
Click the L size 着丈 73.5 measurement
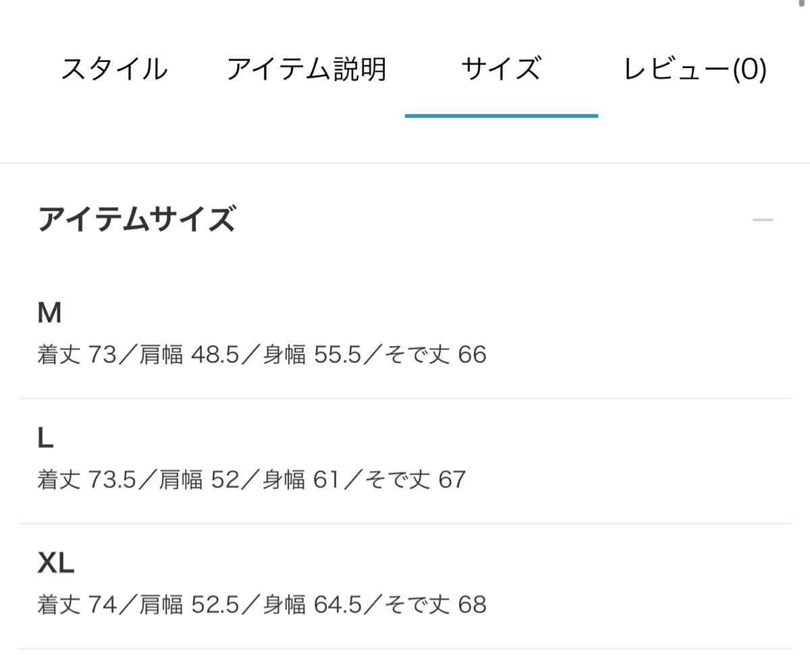[x=87, y=480]
